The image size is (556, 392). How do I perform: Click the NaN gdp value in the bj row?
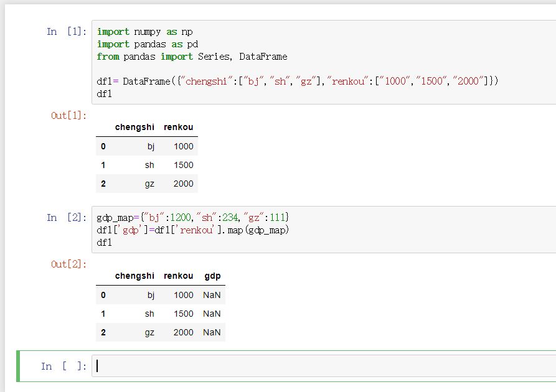coord(212,295)
